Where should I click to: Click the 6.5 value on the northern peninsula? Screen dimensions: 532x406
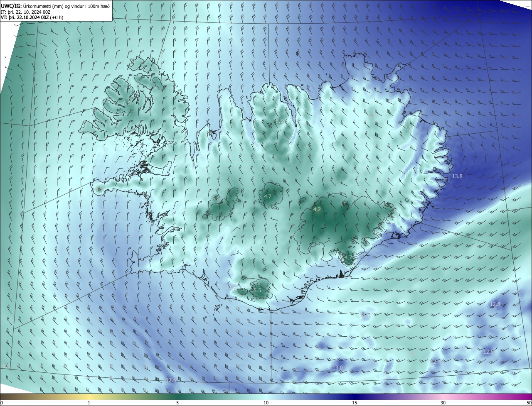pyautogui.click(x=279, y=121)
